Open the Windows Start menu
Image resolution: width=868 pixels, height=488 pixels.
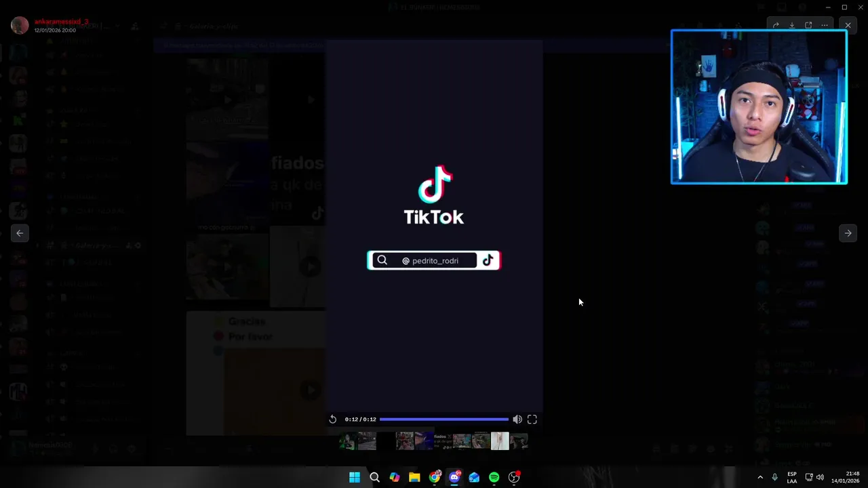click(355, 477)
